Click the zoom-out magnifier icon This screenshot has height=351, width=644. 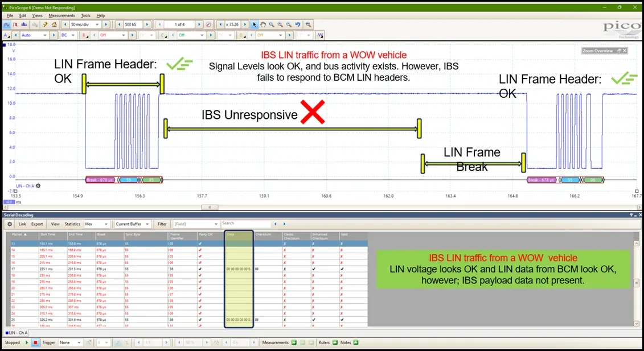pyautogui.click(x=289, y=24)
